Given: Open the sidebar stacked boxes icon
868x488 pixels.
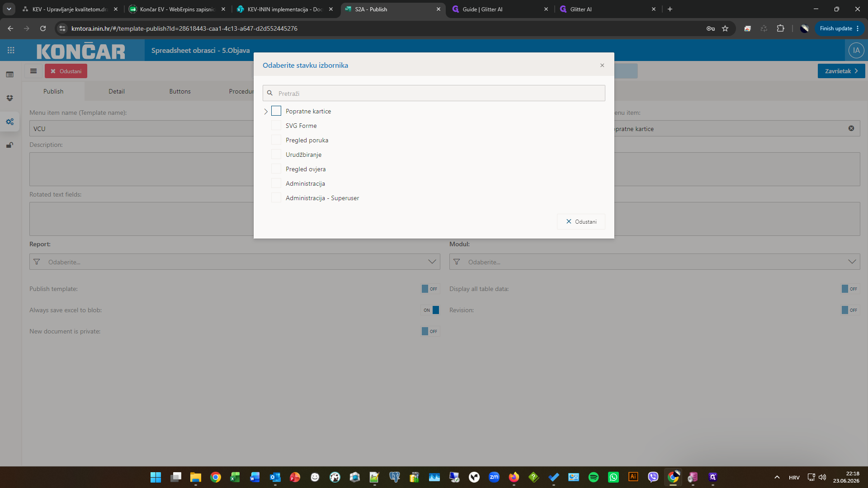Looking at the screenshot, I should 10,98.
